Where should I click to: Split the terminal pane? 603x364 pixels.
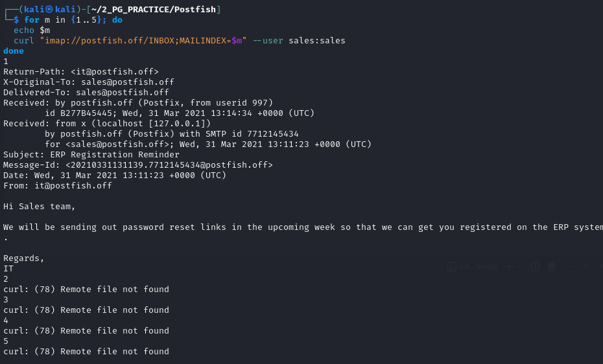[x=535, y=266]
